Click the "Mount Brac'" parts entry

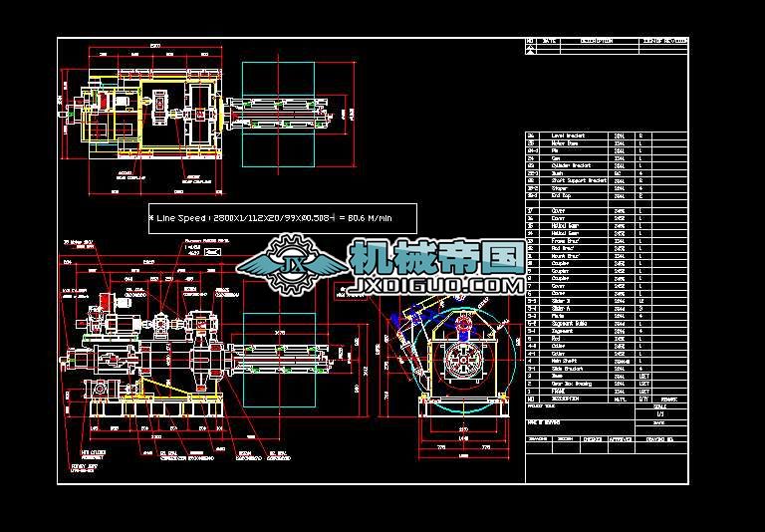click(607, 256)
